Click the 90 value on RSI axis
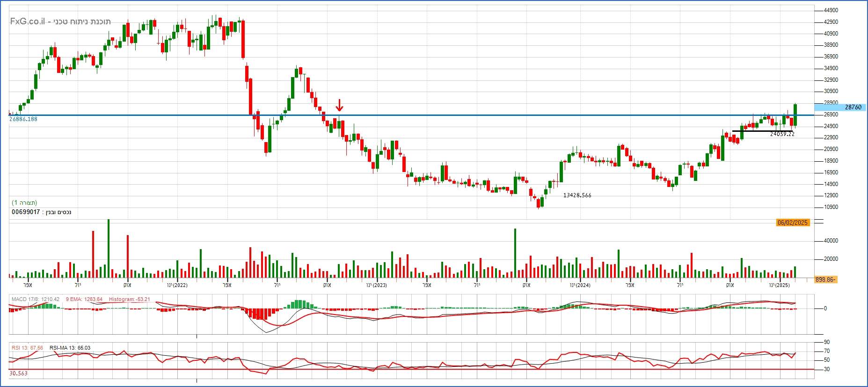 tap(827, 343)
